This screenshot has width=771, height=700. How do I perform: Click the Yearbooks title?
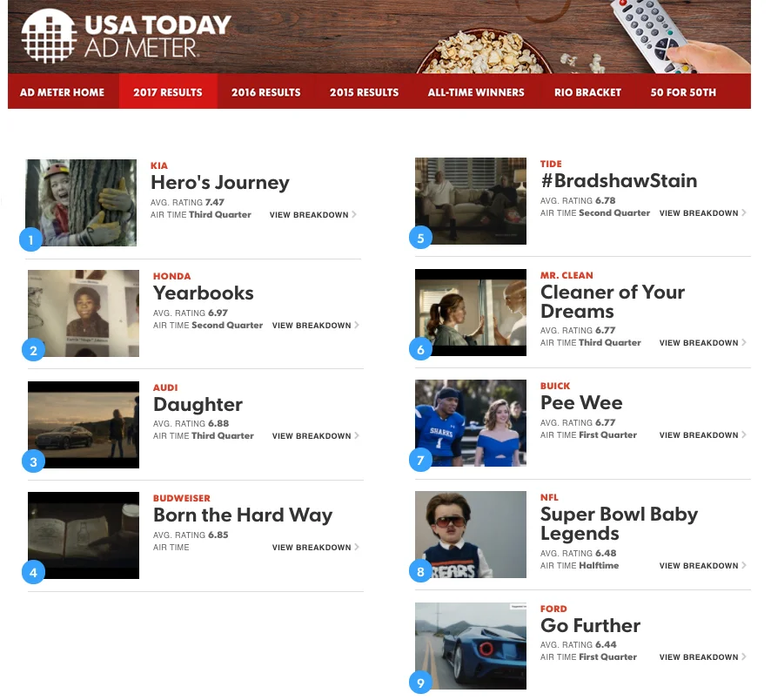tap(203, 293)
